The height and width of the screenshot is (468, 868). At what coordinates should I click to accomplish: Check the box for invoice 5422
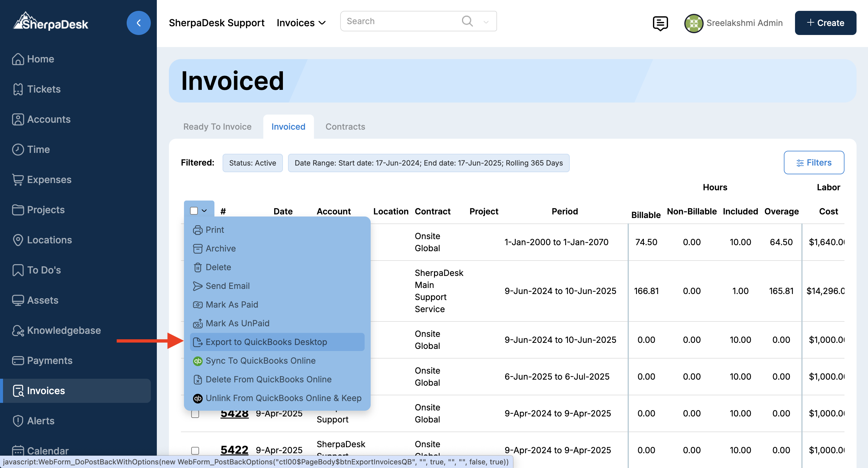point(195,451)
